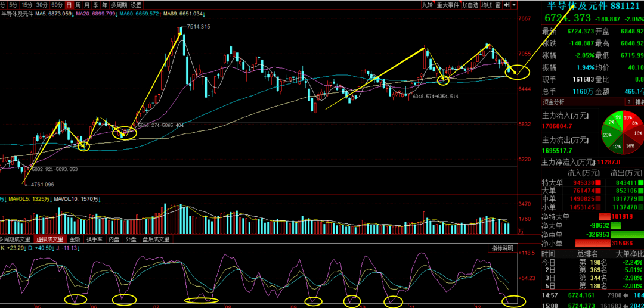Screen dimensions: 644x308
Task: Click the 九转 indicator button
Action: point(427,5)
